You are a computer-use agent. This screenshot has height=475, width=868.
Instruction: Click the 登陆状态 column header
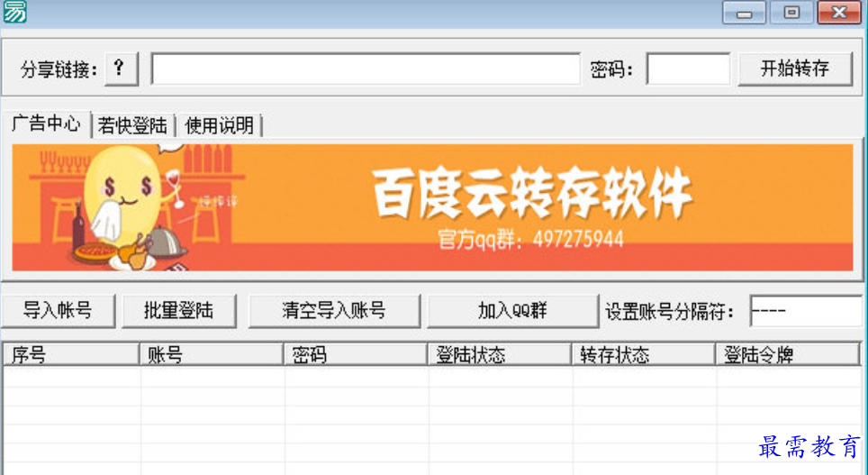[500, 354]
